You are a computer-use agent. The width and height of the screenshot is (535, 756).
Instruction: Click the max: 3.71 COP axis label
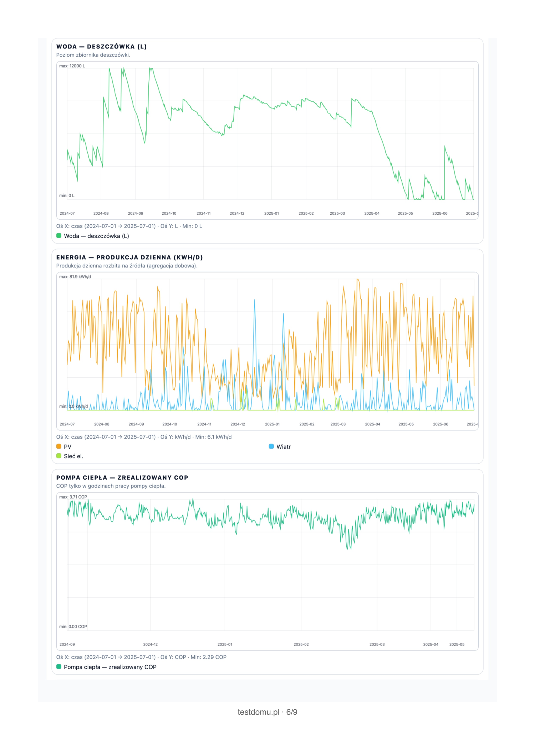click(x=73, y=497)
